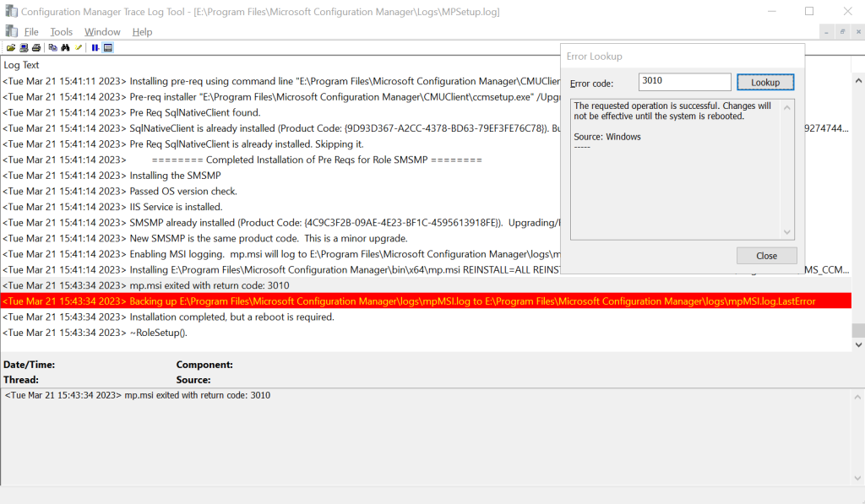The width and height of the screenshot is (865, 504).
Task: Click the log list scrollbar up arrow
Action: (858, 81)
